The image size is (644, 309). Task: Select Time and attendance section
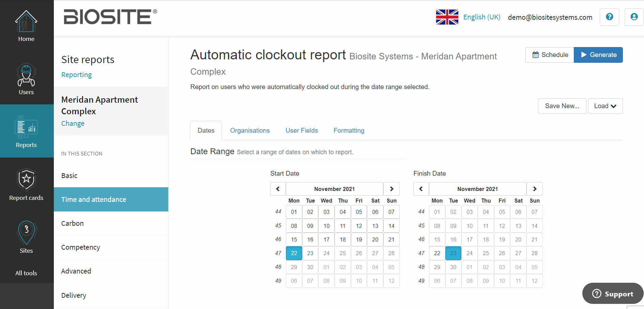[x=111, y=200]
